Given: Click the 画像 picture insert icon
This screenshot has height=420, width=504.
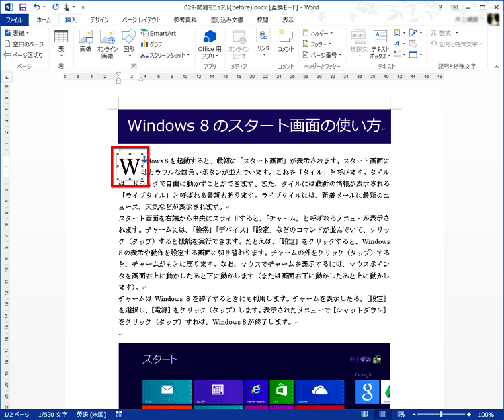Looking at the screenshot, I should pyautogui.click(x=86, y=40).
